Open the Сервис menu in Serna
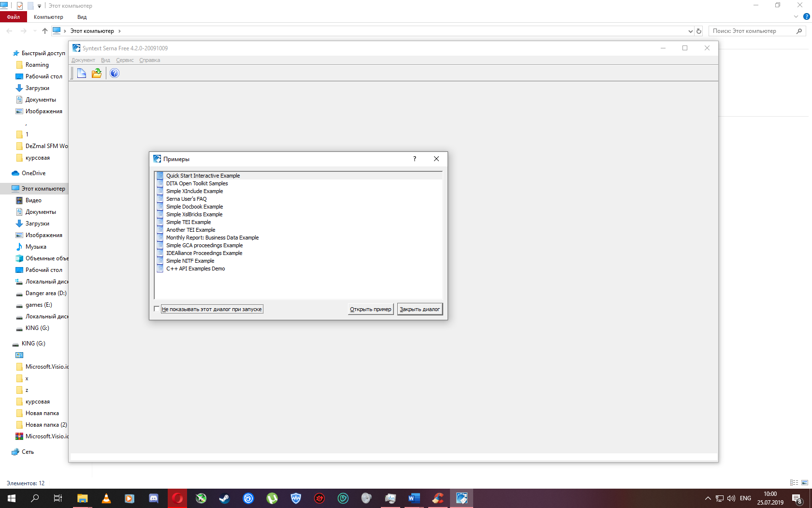Image resolution: width=812 pixels, height=508 pixels. coord(125,60)
